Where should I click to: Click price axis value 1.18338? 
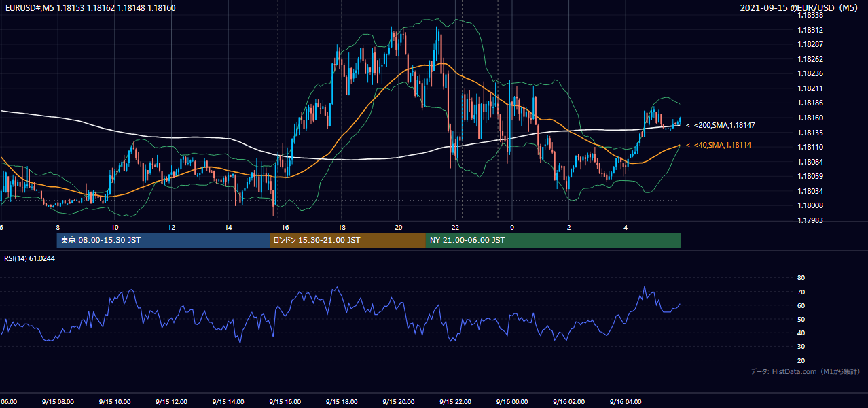tap(811, 15)
